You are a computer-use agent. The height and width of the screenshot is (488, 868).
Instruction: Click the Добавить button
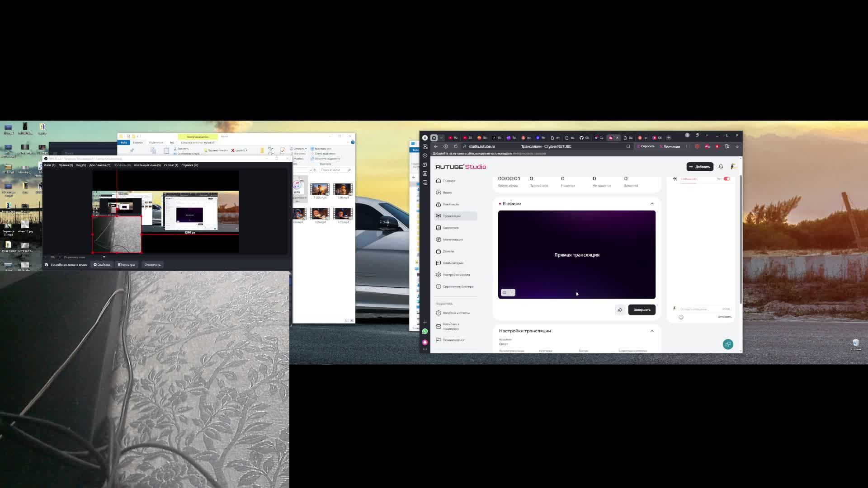(x=699, y=167)
